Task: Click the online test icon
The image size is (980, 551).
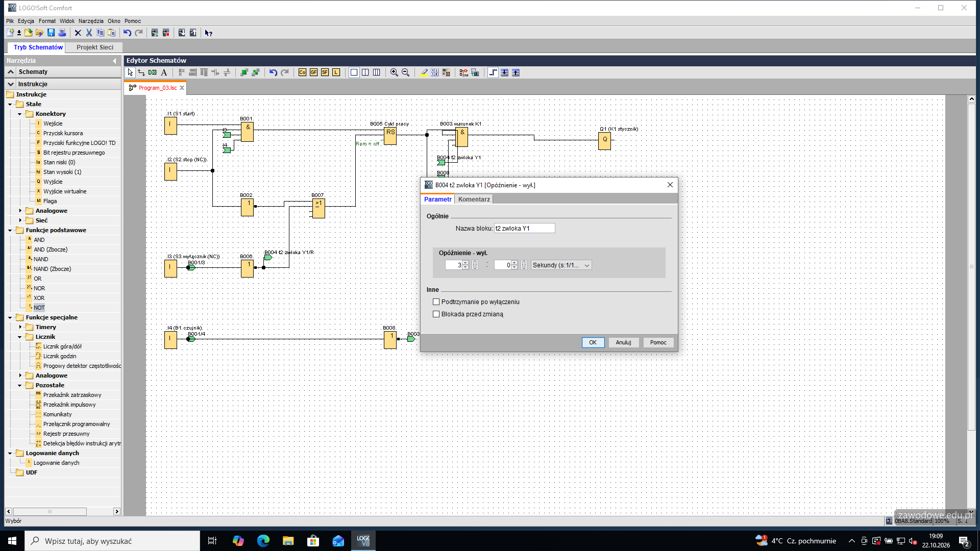Action: point(475,72)
